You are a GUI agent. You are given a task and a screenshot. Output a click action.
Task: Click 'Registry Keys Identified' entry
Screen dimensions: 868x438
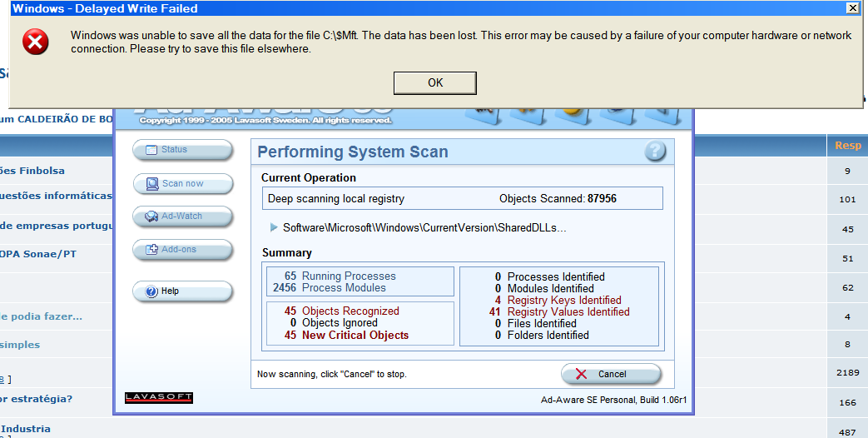tap(558, 300)
